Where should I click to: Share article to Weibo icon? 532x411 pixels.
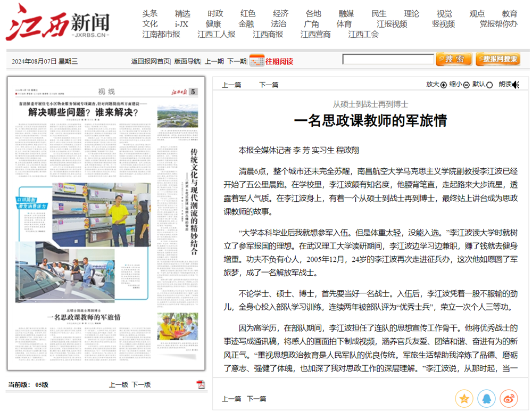(x=509, y=398)
